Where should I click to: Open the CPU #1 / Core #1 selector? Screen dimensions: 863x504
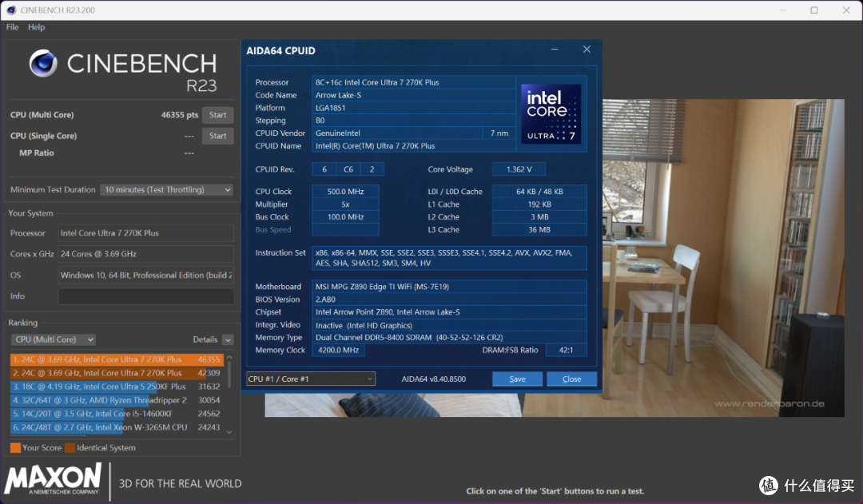point(311,379)
